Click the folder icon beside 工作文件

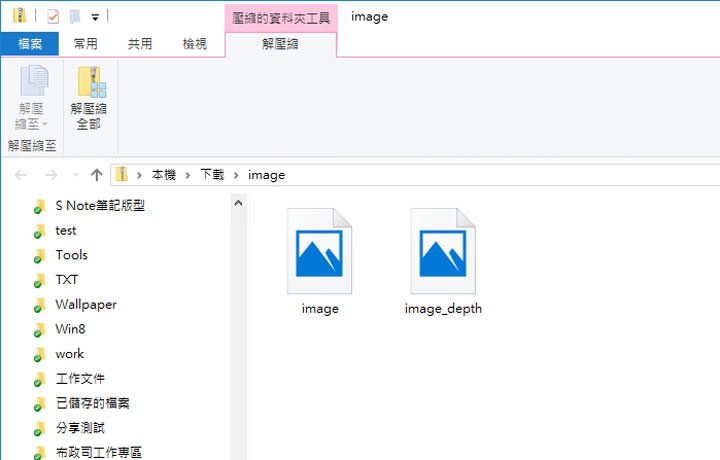coord(40,380)
